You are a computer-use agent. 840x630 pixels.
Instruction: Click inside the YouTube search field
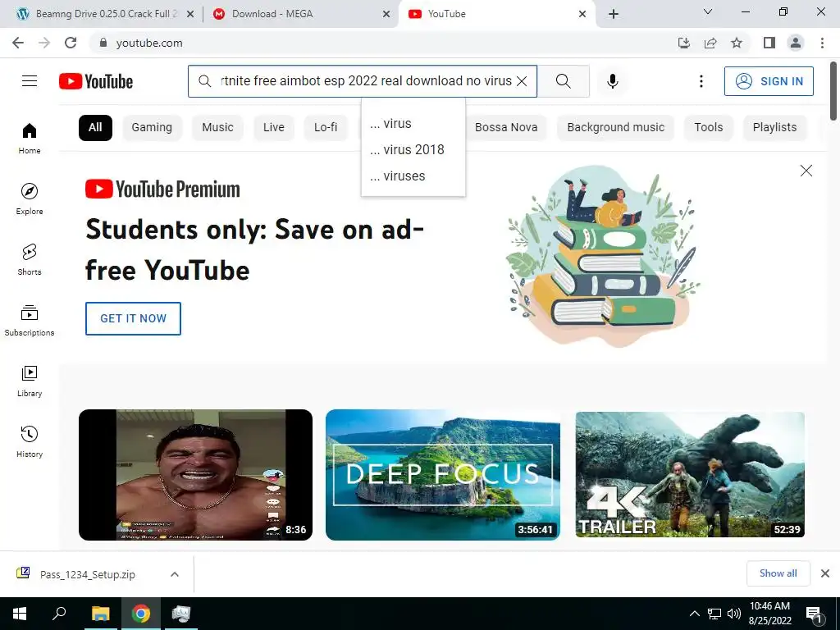(x=364, y=81)
